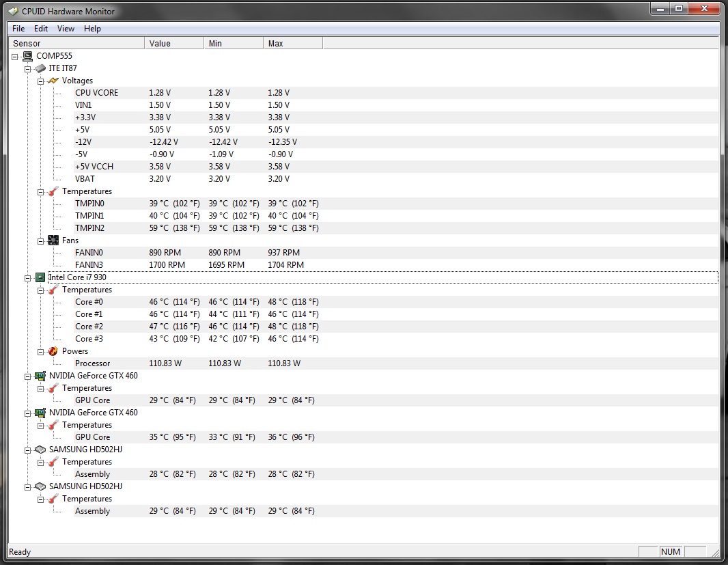The height and width of the screenshot is (565, 728).
Task: Collapse second NVIDIA GeForce GTX 460 node
Action: tap(27, 413)
